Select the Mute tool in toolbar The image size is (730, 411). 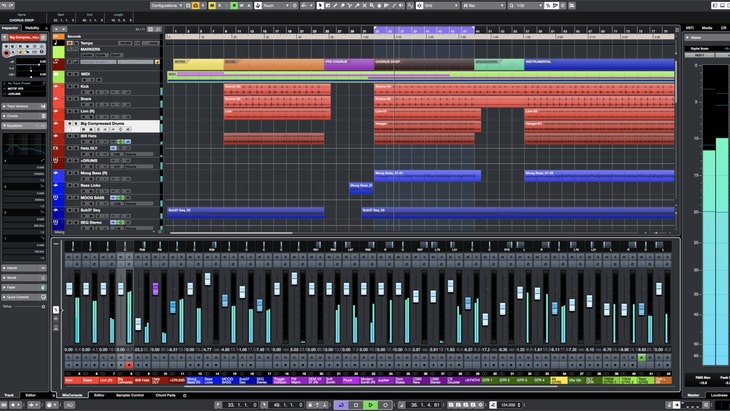(x=365, y=6)
